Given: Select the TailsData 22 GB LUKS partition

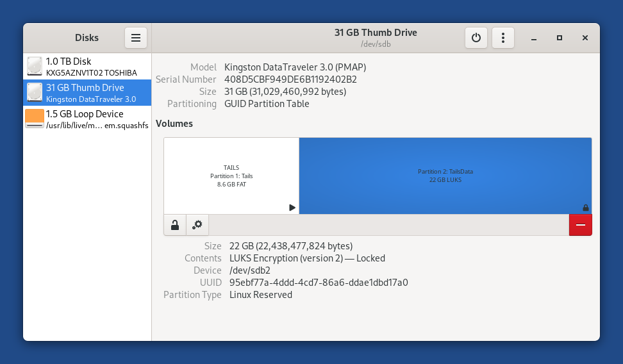Looking at the screenshot, I should [445, 176].
